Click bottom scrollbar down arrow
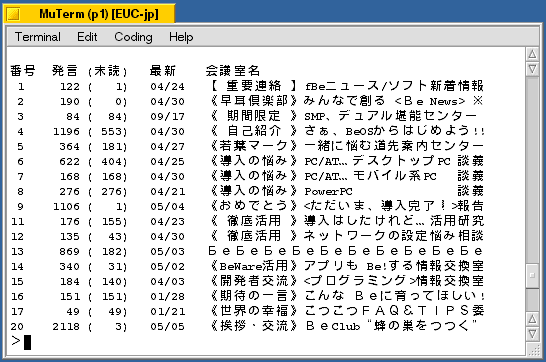This screenshot has height=362, width=546. [x=532, y=334]
